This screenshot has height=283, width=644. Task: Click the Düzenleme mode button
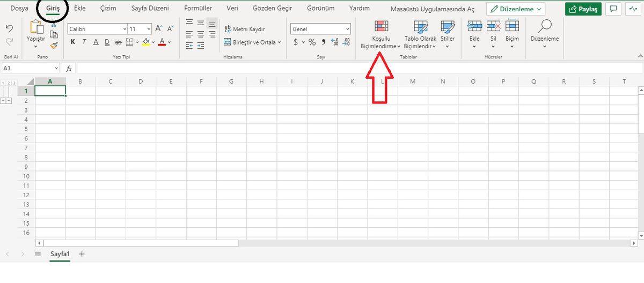516,9
